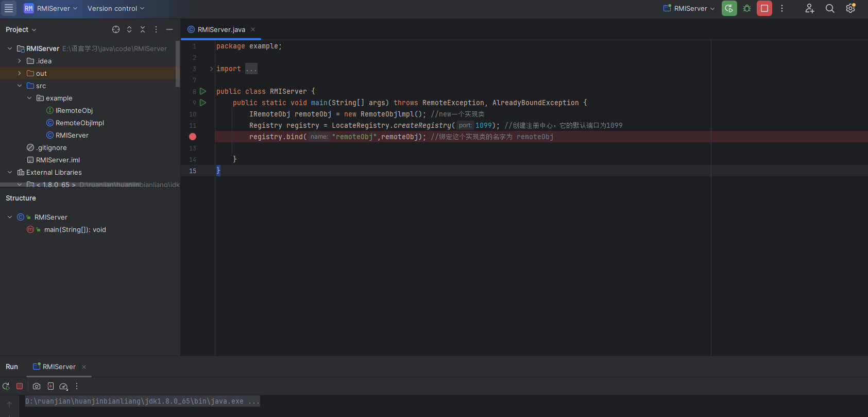Click the java.exe command line in console
The height and width of the screenshot is (417, 868).
(x=143, y=401)
